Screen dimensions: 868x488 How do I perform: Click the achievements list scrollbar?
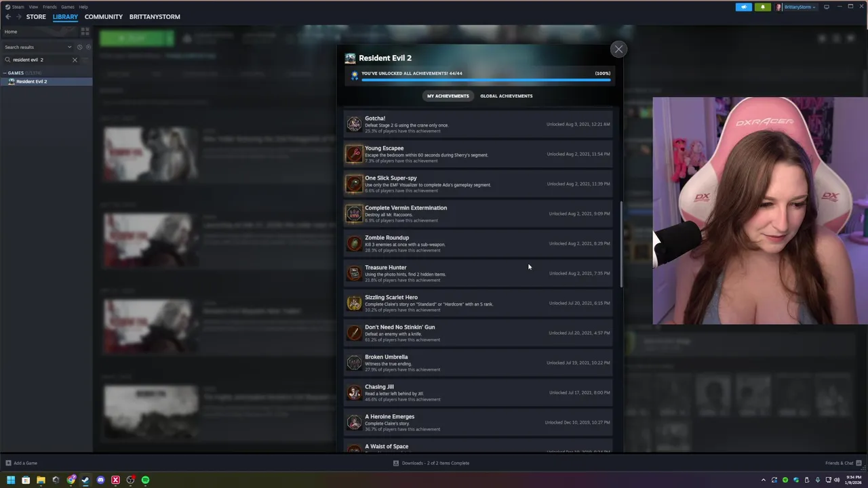[x=620, y=244]
